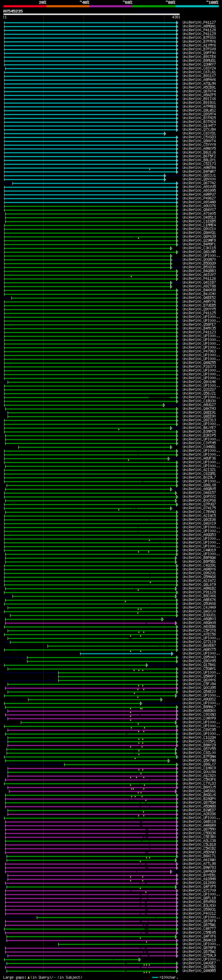
Task: Select hit label UniRef100_Q3HRY7
Action: (199, 65)
